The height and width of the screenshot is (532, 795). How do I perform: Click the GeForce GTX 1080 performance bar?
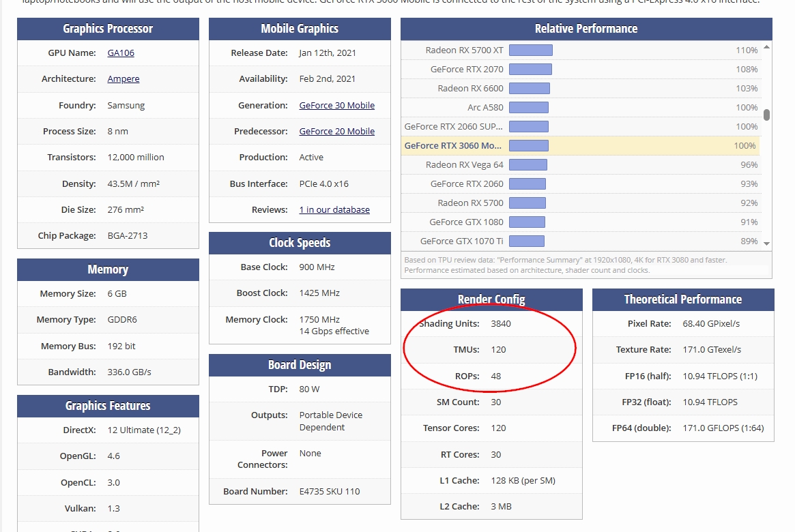click(527, 222)
